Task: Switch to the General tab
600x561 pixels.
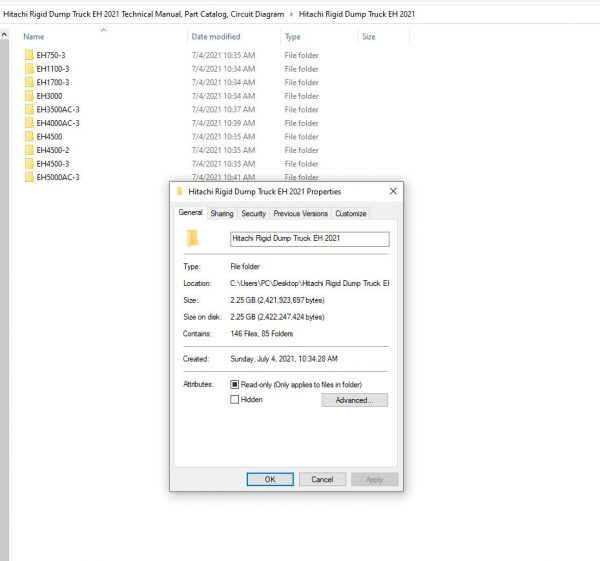Action: pyautogui.click(x=190, y=212)
